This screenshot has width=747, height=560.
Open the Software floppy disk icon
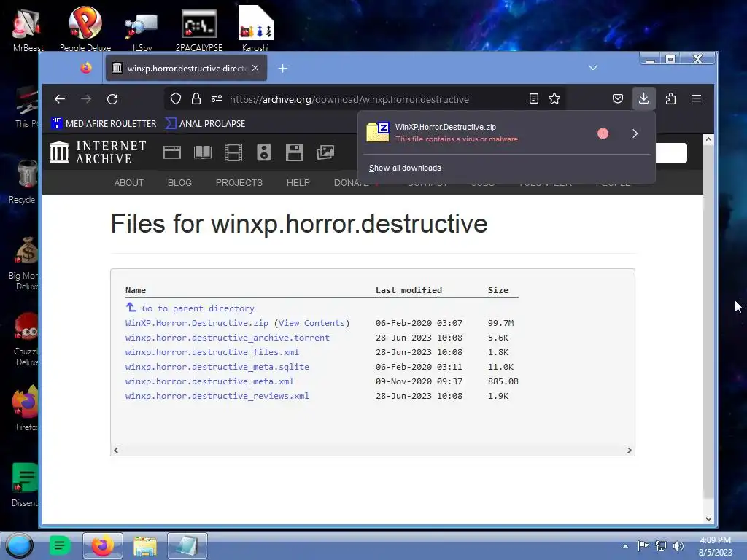click(295, 152)
